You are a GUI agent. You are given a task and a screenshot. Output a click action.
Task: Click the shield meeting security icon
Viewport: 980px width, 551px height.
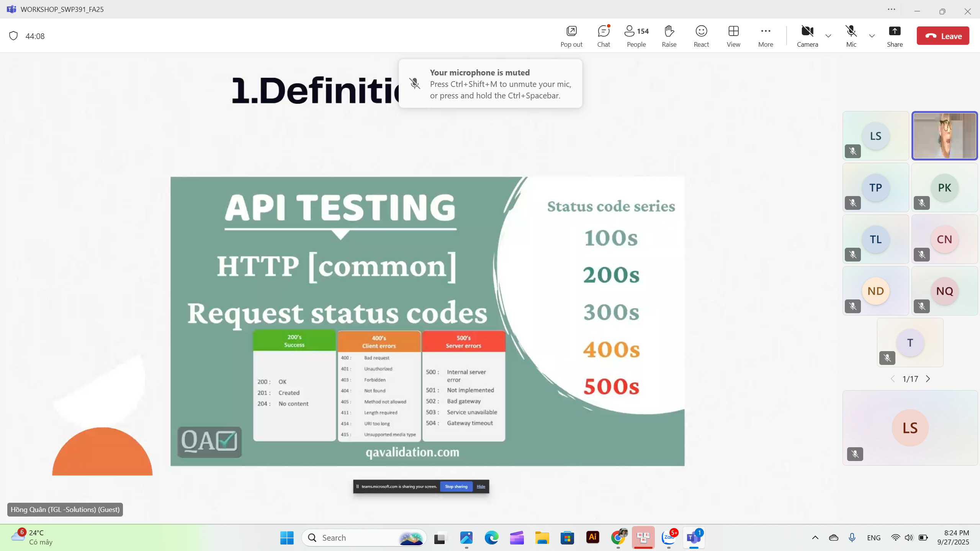point(13,36)
